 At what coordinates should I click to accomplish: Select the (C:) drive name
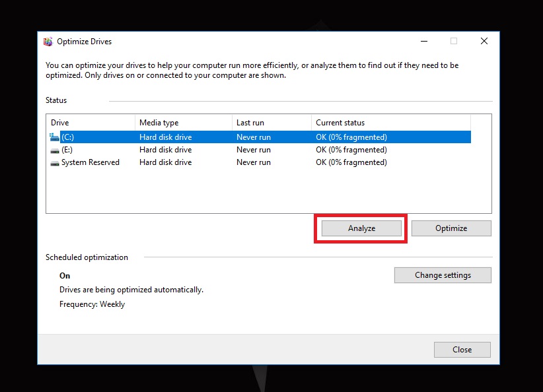click(x=67, y=137)
